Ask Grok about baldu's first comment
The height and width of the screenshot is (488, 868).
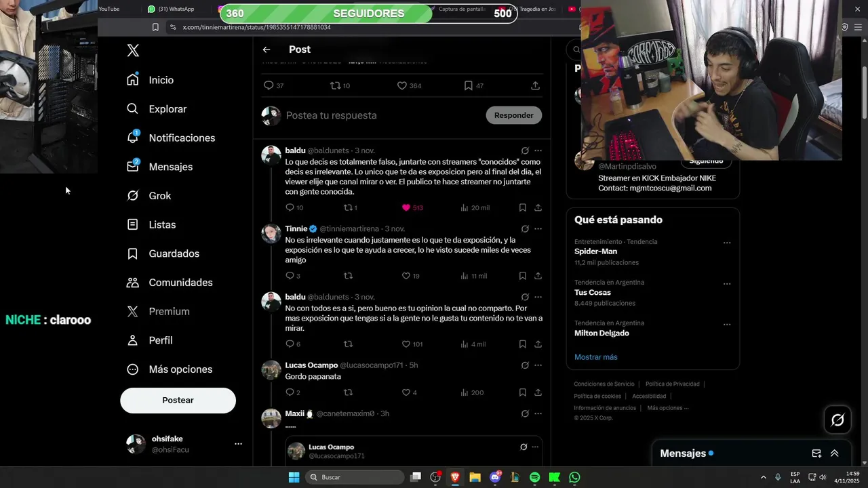coord(525,150)
